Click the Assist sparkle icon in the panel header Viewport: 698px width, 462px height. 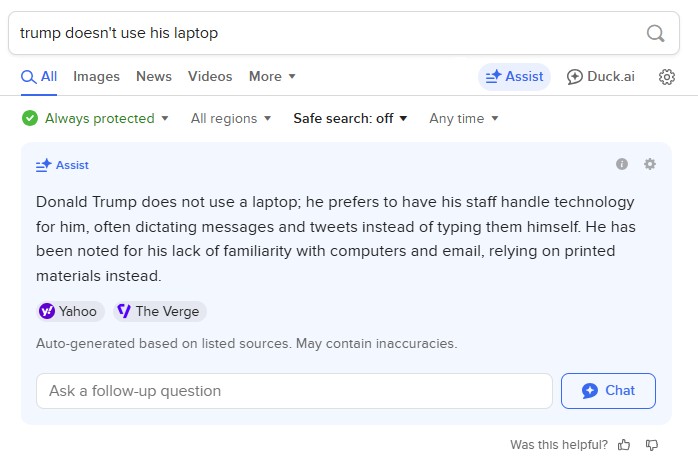[x=44, y=165]
